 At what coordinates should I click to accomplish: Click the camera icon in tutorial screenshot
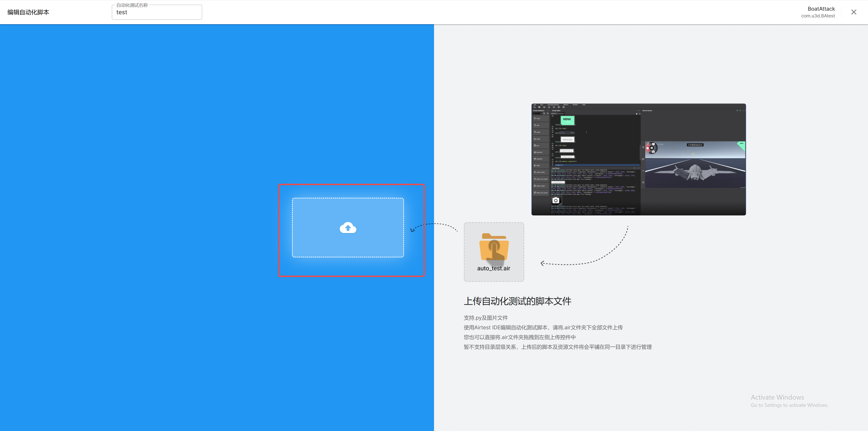[556, 200]
